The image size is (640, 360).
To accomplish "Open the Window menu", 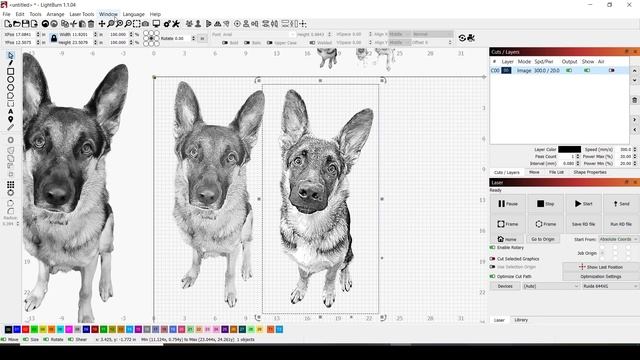I will tap(108, 14).
